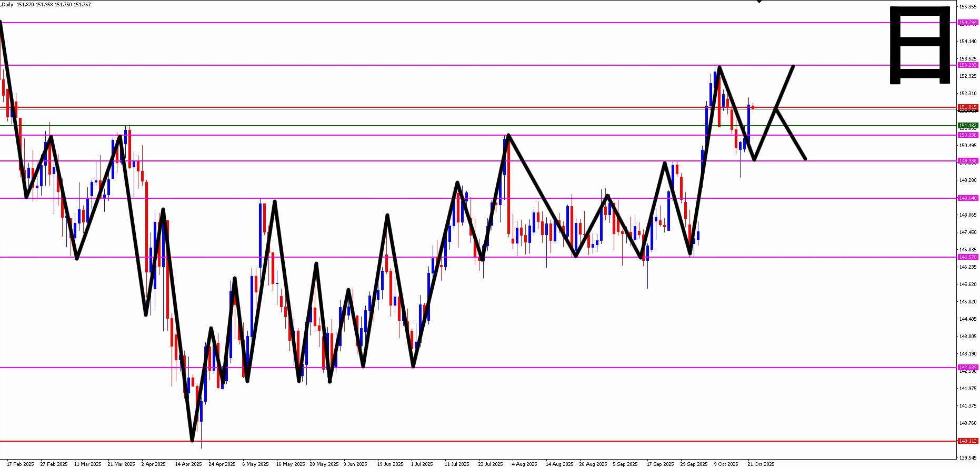Select the red 140.113 price label
The image size is (980, 468).
pos(968,441)
